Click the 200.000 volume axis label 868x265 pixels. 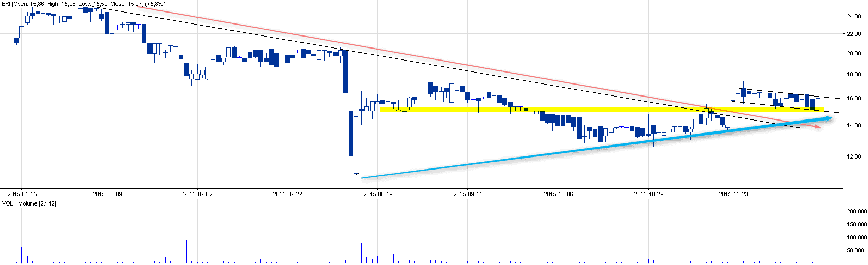857,211
